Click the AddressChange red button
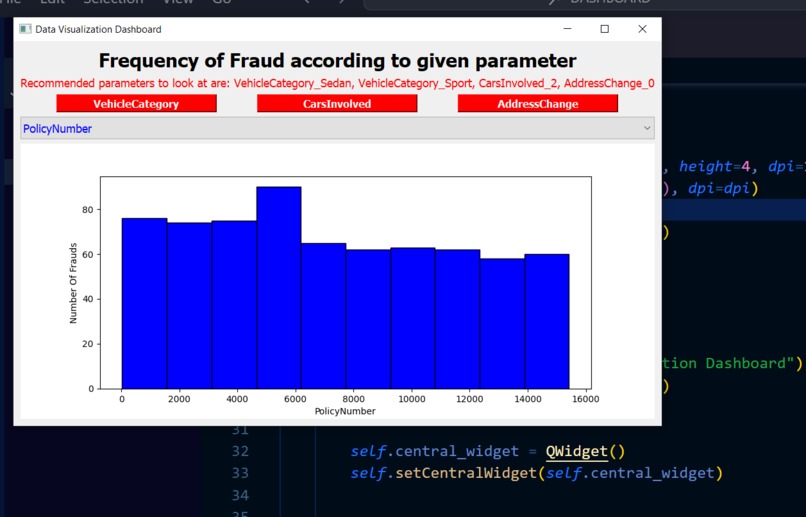This screenshot has height=517, width=806. click(538, 103)
